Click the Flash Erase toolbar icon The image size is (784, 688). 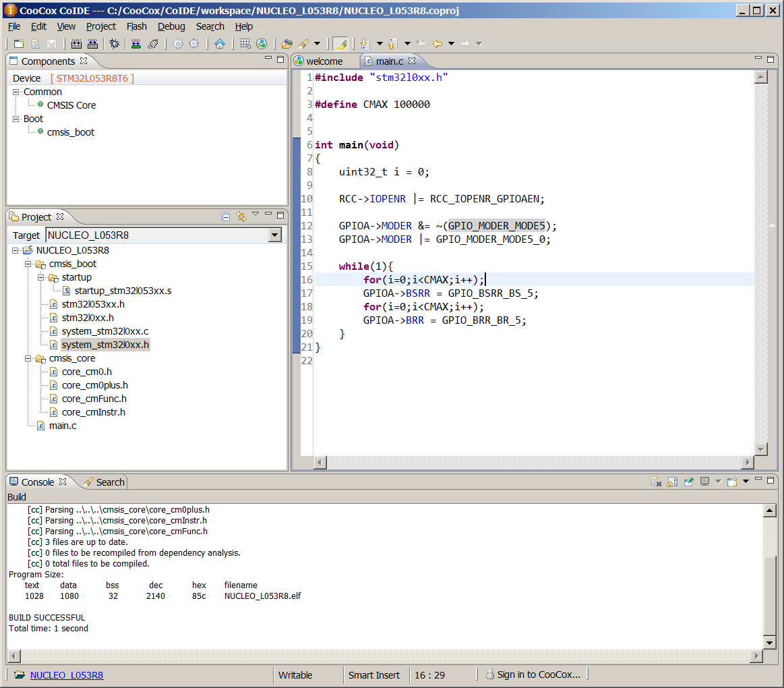coord(153,44)
